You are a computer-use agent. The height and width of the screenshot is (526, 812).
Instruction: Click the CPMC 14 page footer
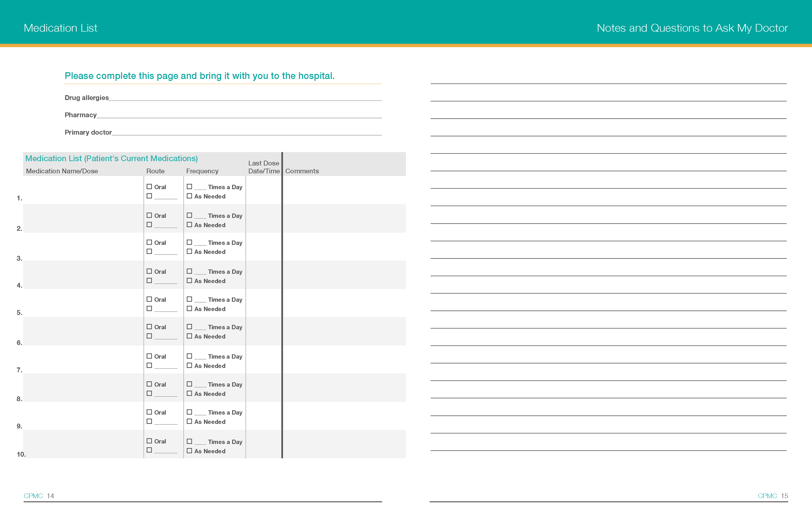pos(39,496)
